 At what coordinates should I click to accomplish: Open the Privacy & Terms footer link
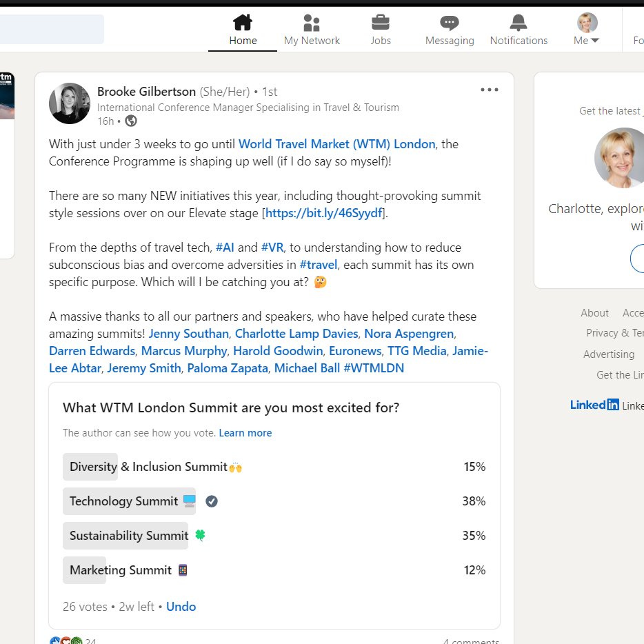[615, 332]
